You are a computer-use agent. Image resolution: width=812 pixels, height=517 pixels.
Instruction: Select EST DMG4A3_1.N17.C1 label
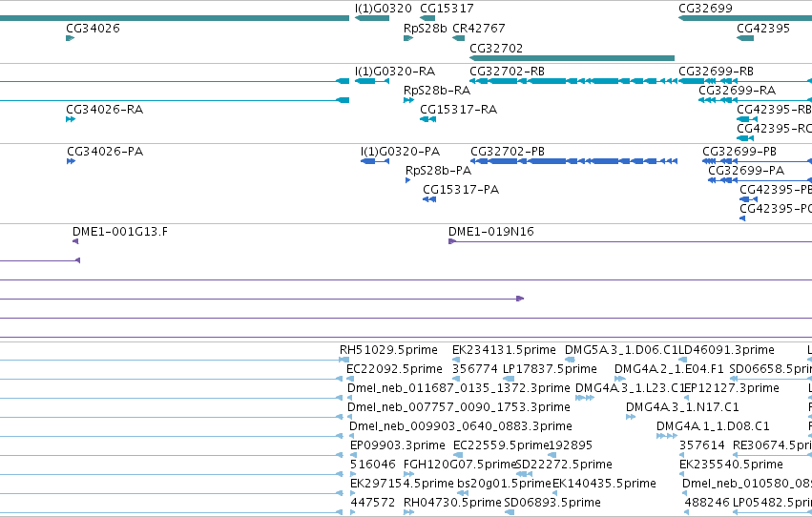click(x=682, y=408)
